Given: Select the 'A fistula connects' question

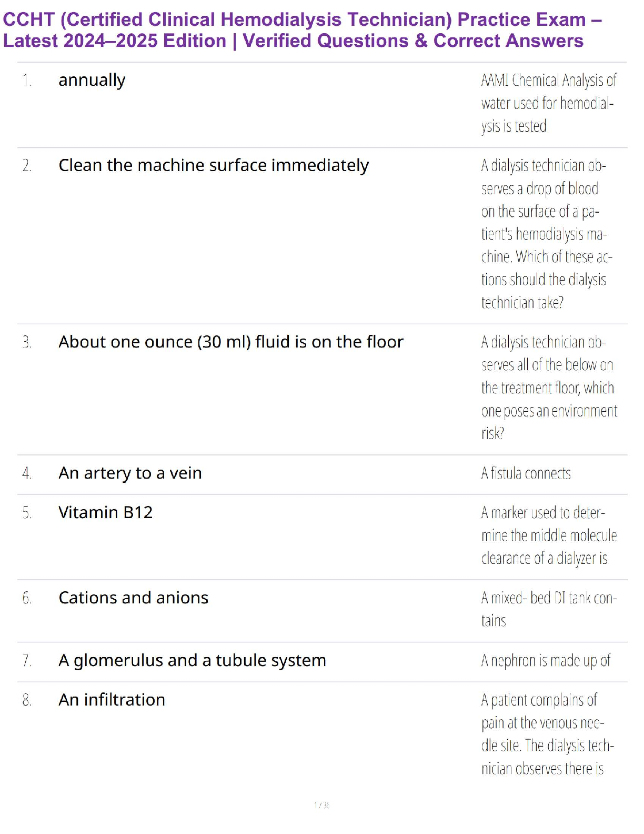Looking at the screenshot, I should click(526, 473).
